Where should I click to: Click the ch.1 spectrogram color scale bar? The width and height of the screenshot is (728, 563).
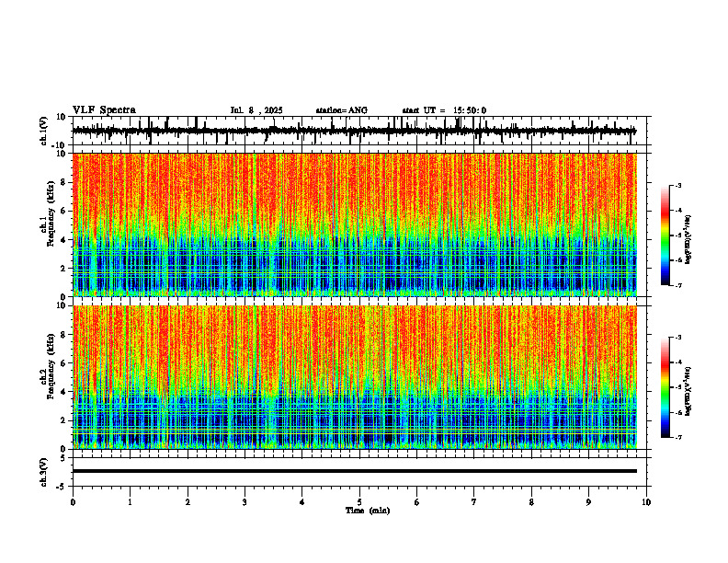pos(665,236)
